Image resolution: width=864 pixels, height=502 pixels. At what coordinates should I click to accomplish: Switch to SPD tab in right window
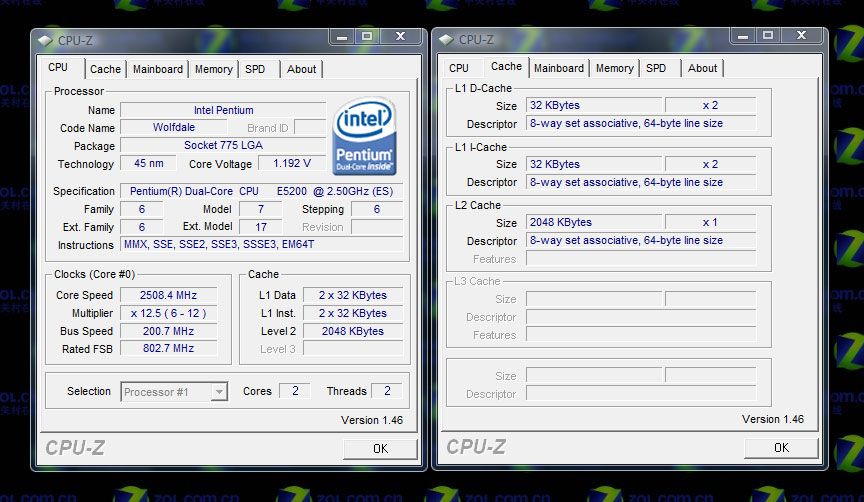coord(656,68)
